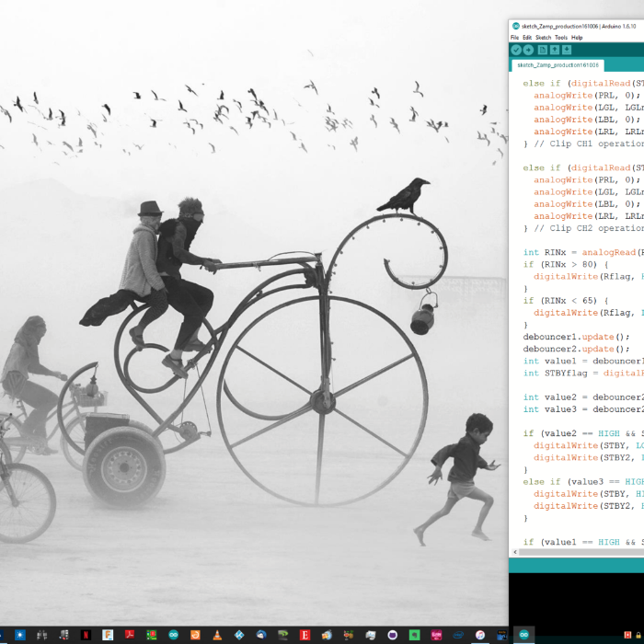Launch VLC media player from taskbar
Screen dimensions: 644x644
[x=217, y=635]
